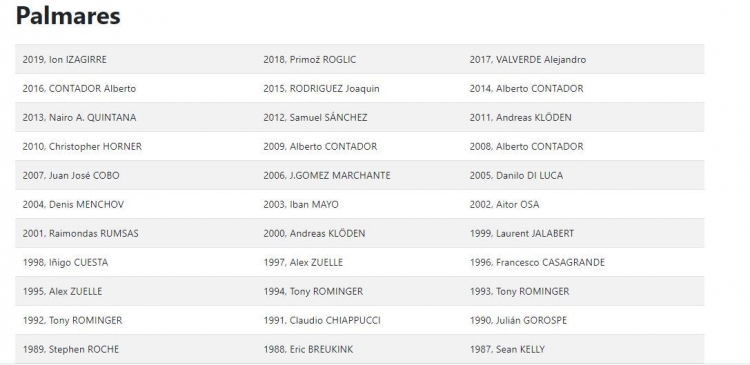Select the 2016 CONTADOR Alberto cell

tap(79, 88)
